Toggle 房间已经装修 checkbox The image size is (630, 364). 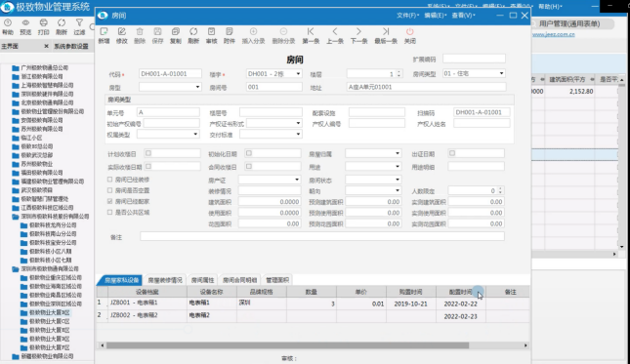109,180
